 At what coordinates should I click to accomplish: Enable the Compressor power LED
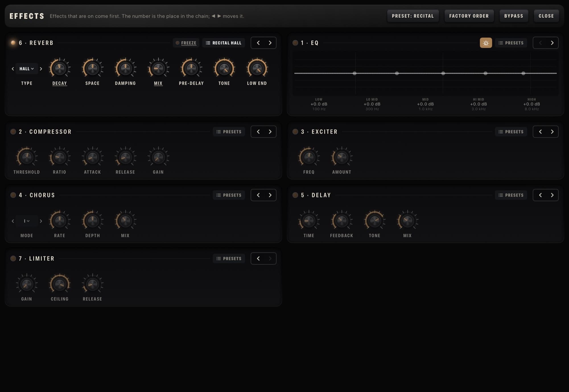pyautogui.click(x=13, y=132)
